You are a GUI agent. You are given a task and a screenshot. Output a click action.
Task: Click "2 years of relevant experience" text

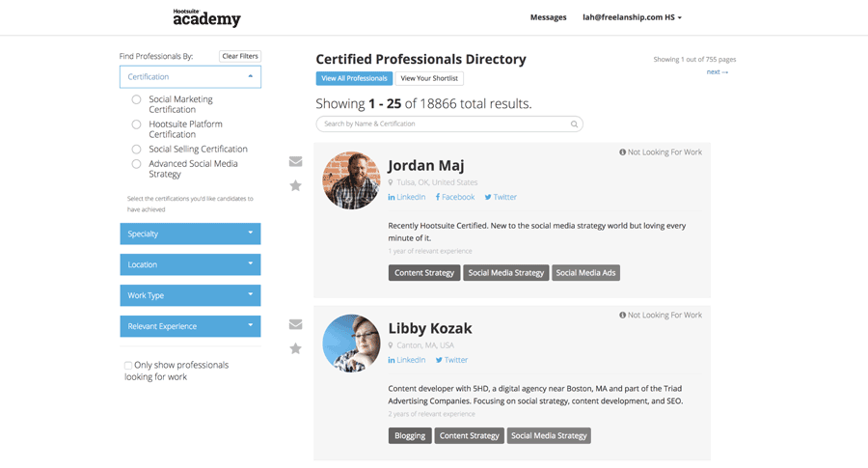pyautogui.click(x=431, y=414)
